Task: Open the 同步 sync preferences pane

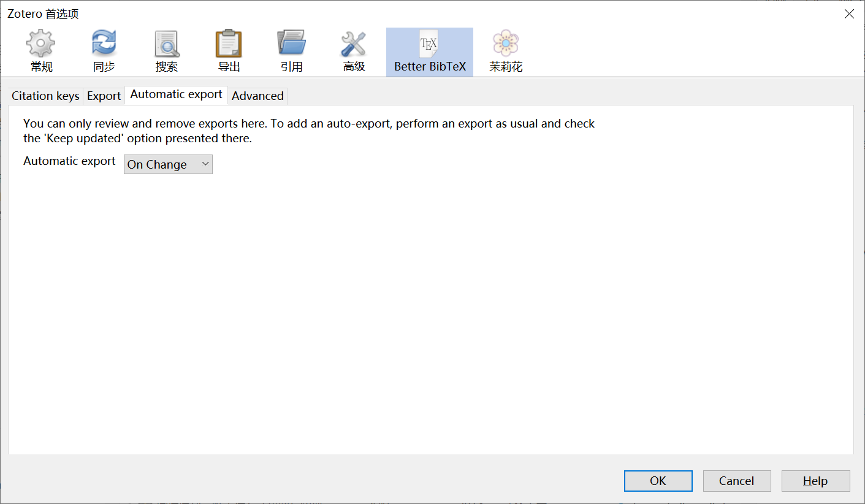Action: [104, 52]
